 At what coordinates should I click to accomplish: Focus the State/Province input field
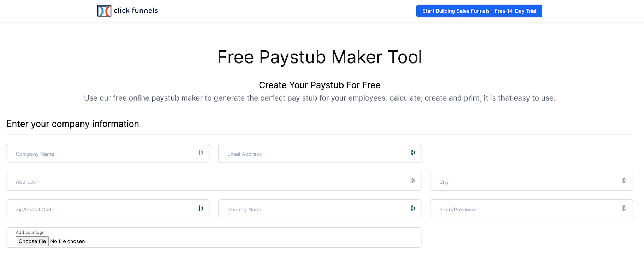point(526,209)
